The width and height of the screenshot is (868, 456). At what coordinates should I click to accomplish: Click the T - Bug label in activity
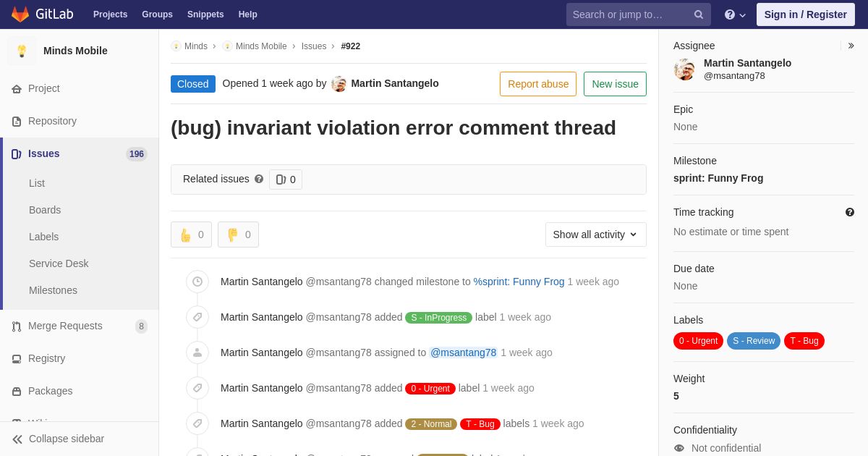(x=480, y=424)
